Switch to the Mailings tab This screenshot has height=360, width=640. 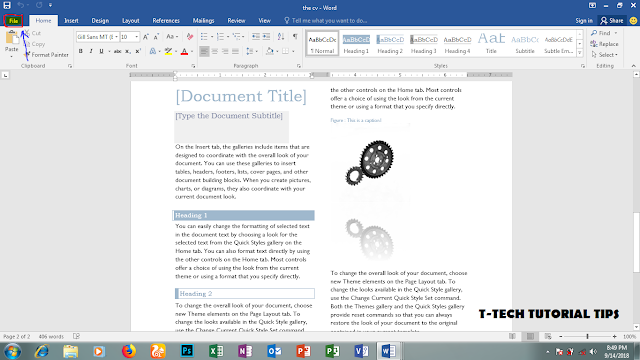(x=203, y=20)
